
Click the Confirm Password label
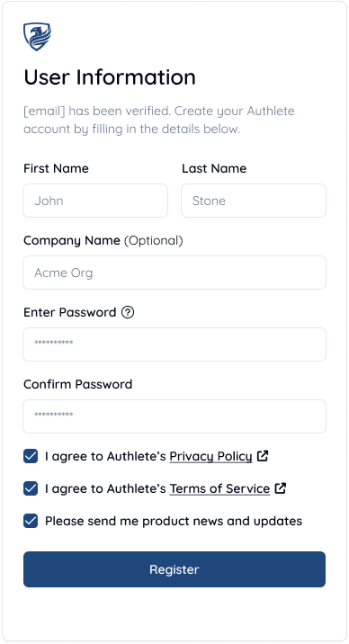[77, 384]
